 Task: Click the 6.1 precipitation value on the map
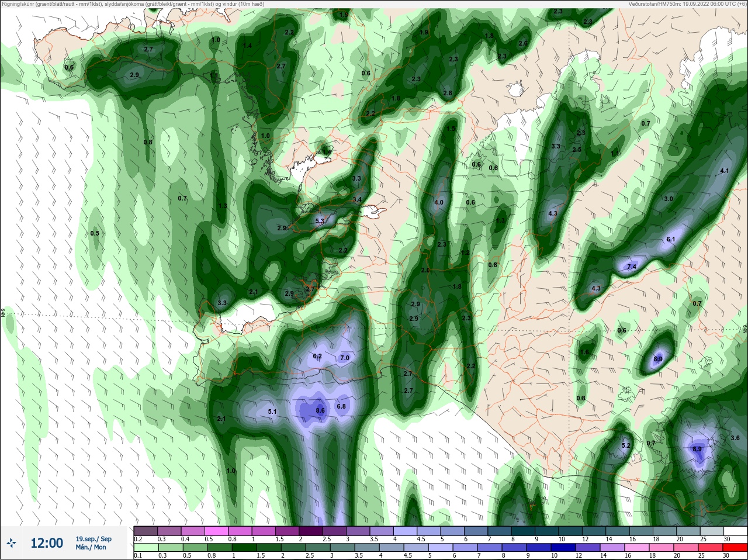(670, 240)
